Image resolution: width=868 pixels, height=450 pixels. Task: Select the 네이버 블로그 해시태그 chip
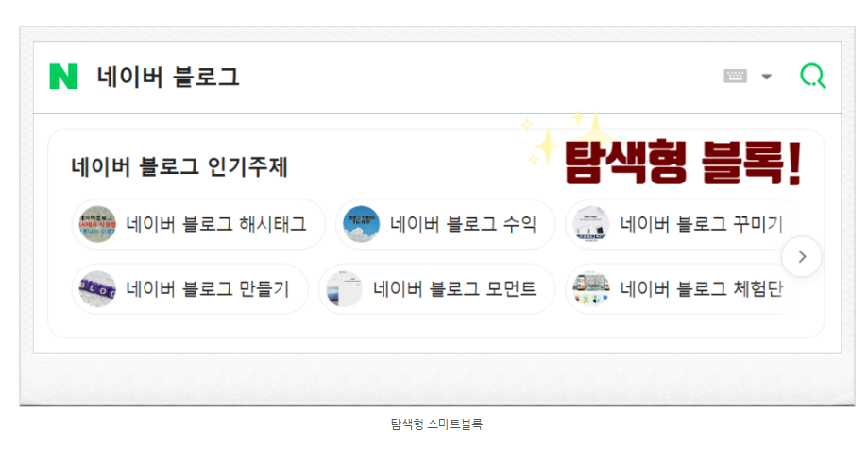coord(198,224)
